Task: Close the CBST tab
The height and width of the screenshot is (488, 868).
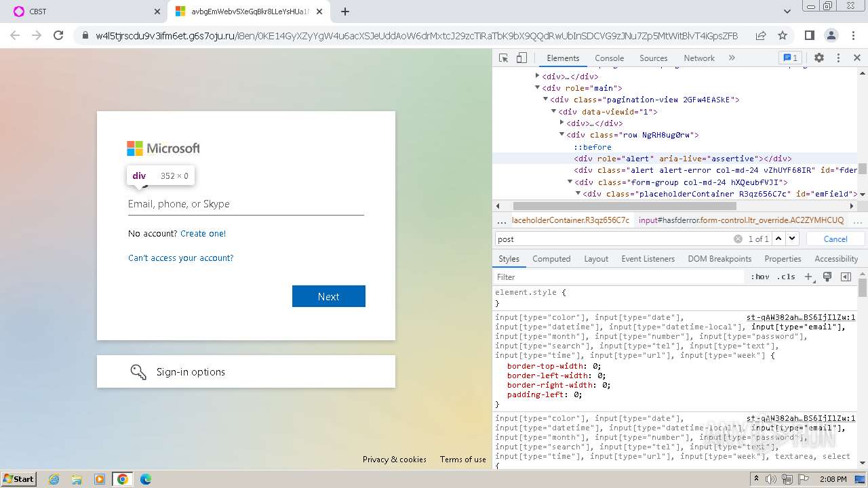Action: click(157, 12)
